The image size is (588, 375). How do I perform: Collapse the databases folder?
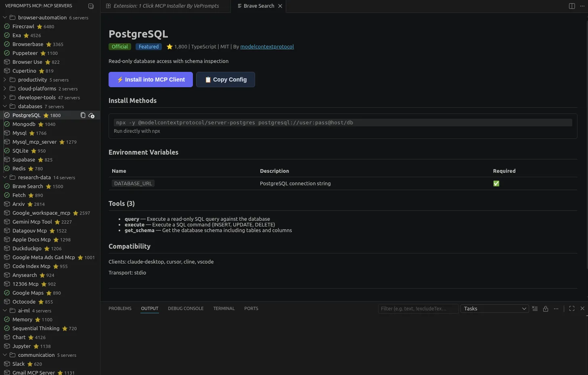tap(5, 107)
